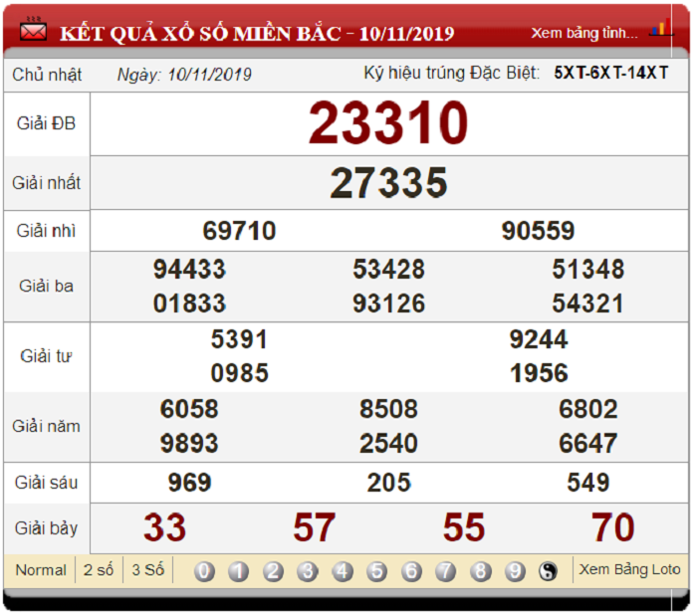Switch to the 3 Số tab
Screen dimensions: 697x616
pyautogui.click(x=148, y=569)
